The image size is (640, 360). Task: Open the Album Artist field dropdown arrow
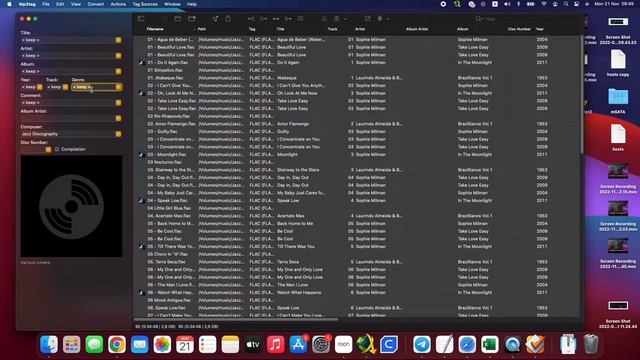(118, 118)
